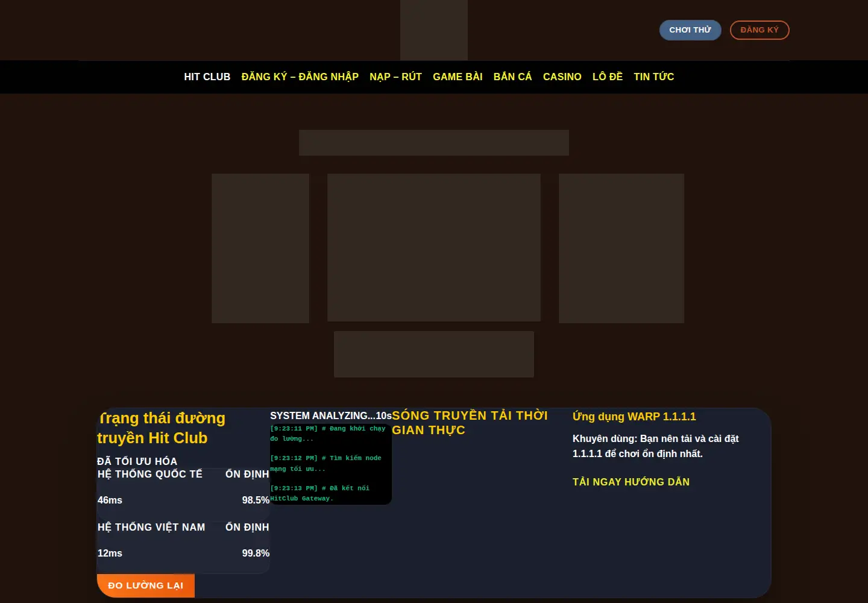Click the SÓNG TRUYỀN TẢI THỜI GIAN THỰC heading

click(470, 423)
